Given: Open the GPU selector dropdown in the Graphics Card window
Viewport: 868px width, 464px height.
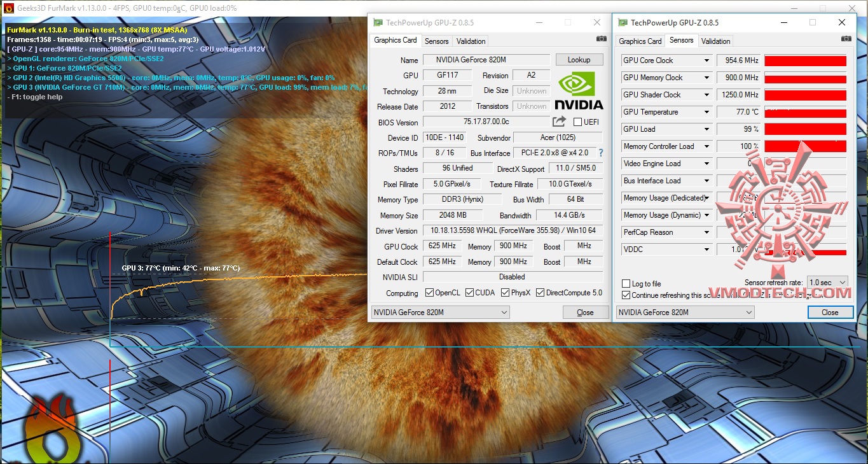Looking at the screenshot, I should (440, 313).
